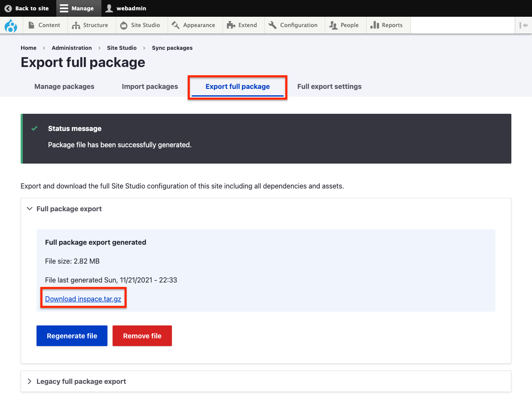Click 'Package file has been successfully generated' message
Image resolution: width=532 pixels, height=398 pixels.
(x=120, y=145)
